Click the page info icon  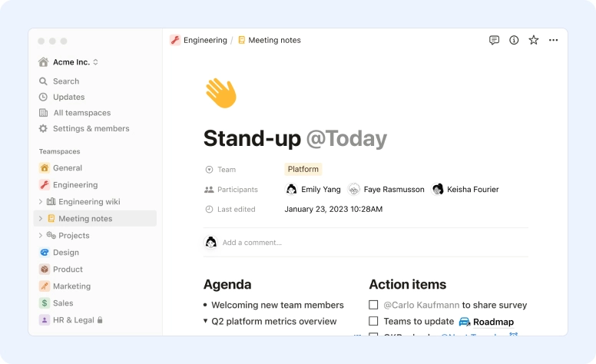[514, 40]
